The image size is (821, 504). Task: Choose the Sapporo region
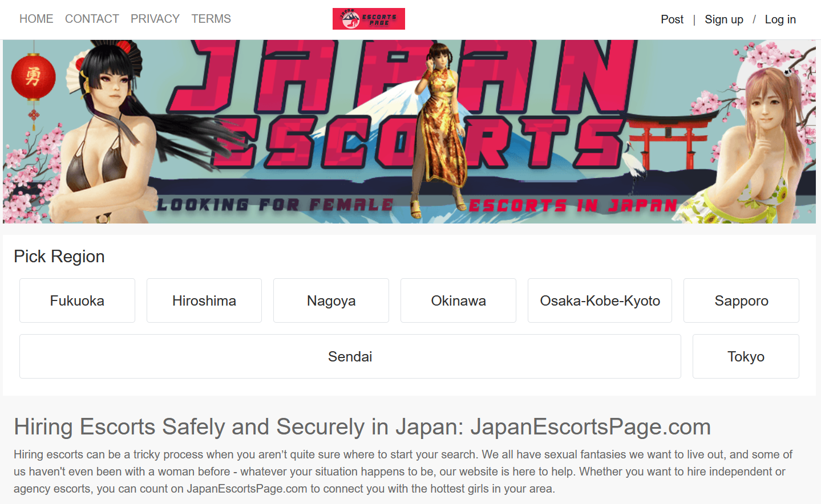pyautogui.click(x=741, y=300)
